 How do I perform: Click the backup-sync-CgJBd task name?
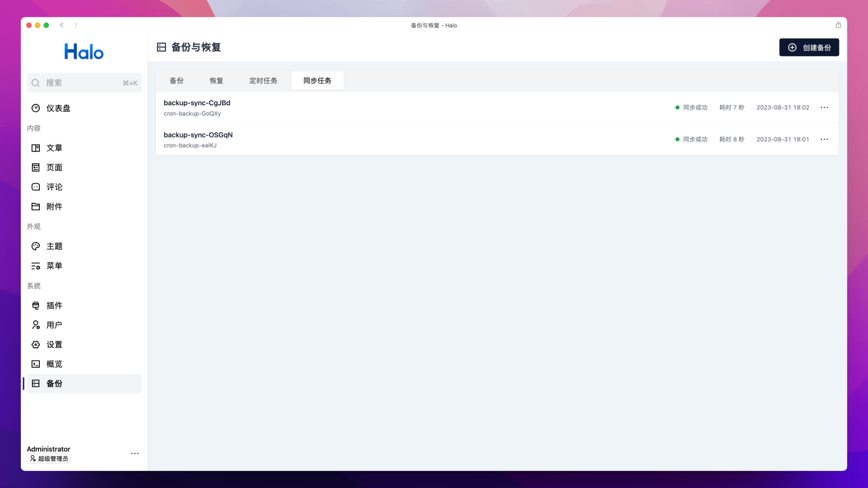197,103
